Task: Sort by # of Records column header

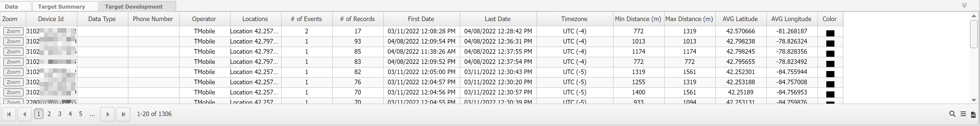Action: (x=357, y=19)
